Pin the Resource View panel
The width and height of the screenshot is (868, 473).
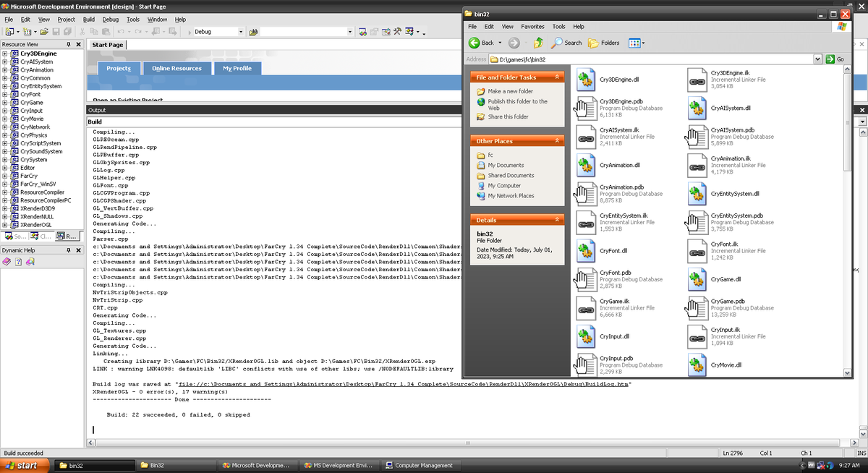[69, 44]
